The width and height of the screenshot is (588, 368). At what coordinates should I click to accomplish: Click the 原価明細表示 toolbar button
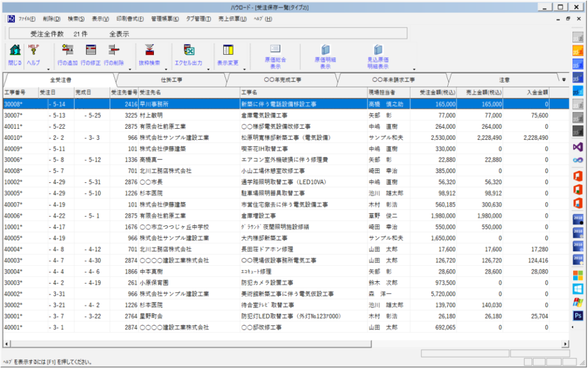(326, 52)
